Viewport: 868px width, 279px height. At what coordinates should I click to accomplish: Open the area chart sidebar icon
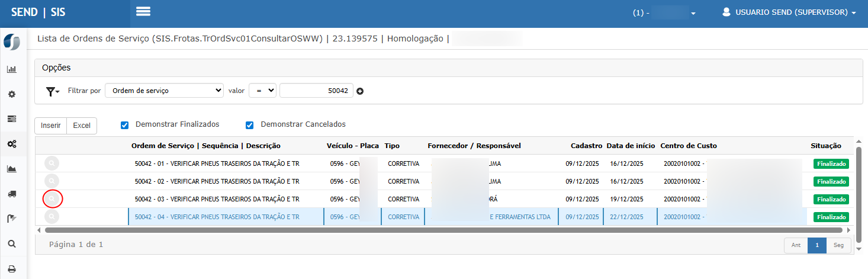coord(11,169)
